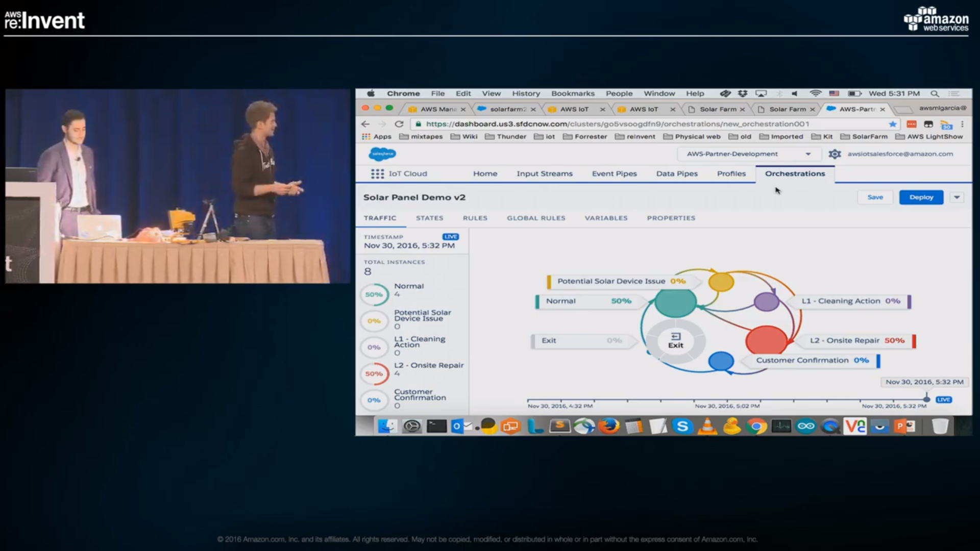Switch to the STATES tab
Viewport: 980px width, 551px height.
(x=429, y=218)
